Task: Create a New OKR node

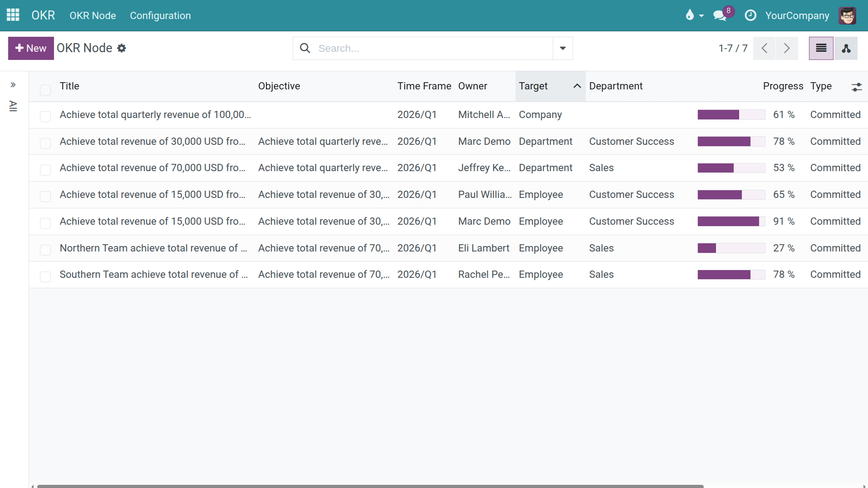Action: [31, 48]
